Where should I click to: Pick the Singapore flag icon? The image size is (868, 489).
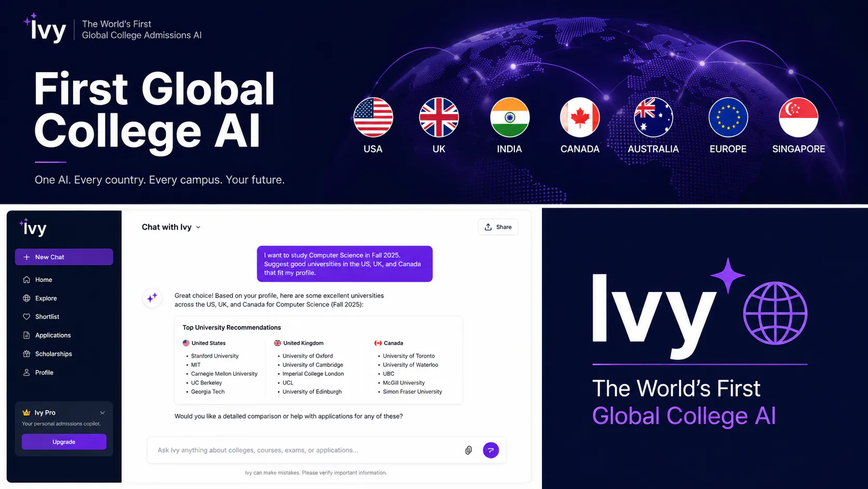799,117
